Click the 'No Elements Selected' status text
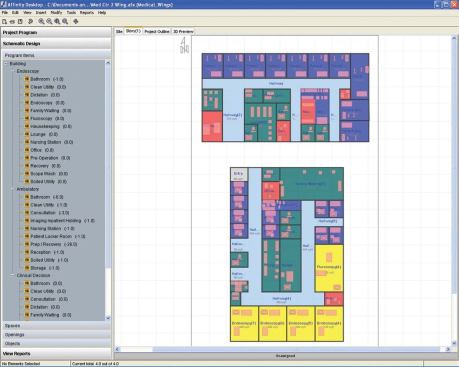 coord(21,364)
